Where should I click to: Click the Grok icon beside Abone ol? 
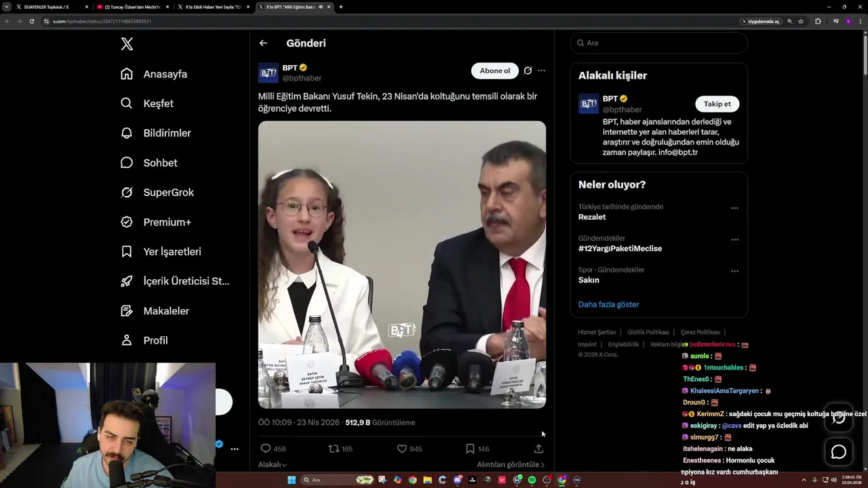point(528,70)
